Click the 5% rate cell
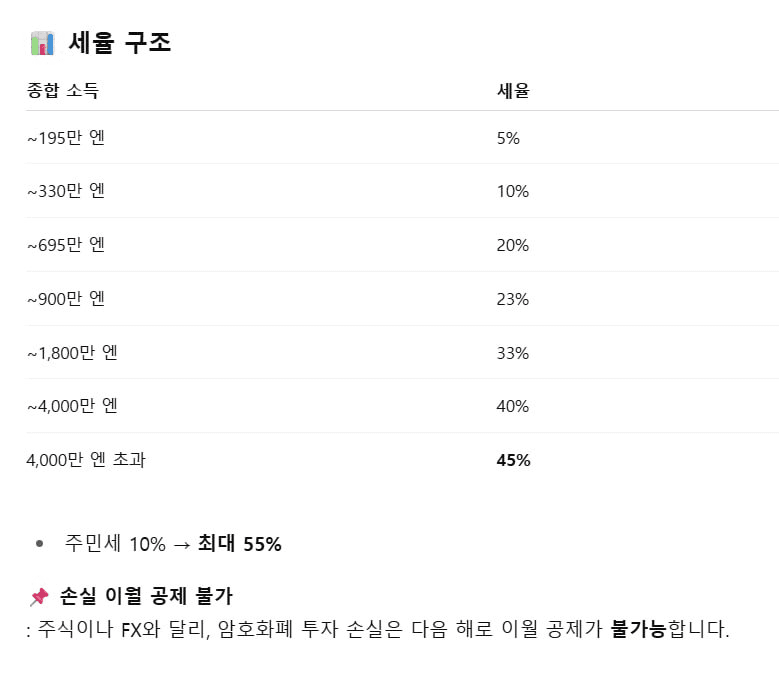The image size is (779, 675). pos(508,138)
